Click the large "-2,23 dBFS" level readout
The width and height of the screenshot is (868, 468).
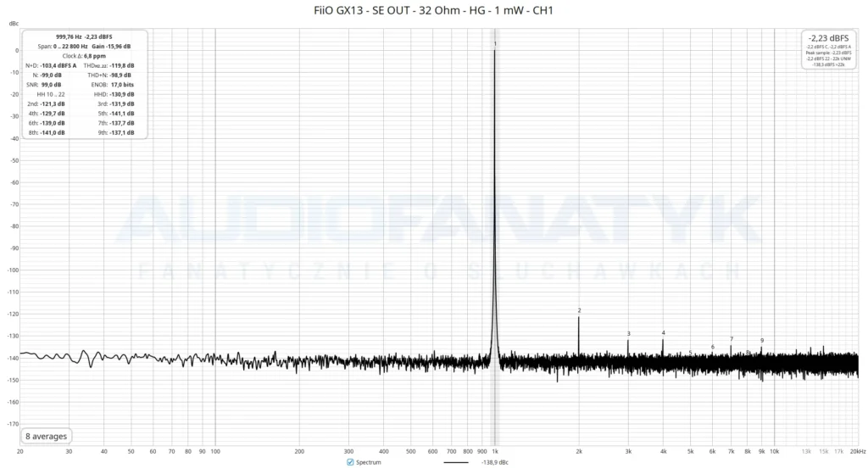coord(828,38)
